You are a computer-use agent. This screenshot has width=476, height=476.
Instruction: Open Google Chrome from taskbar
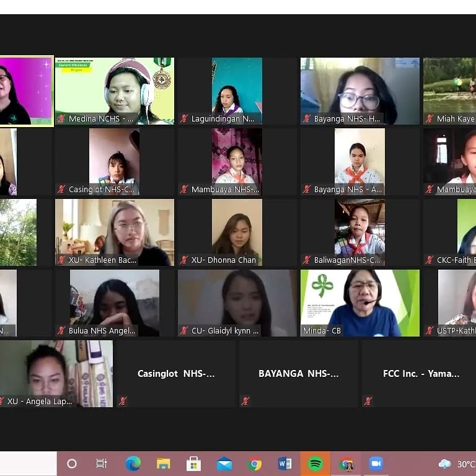(x=255, y=464)
